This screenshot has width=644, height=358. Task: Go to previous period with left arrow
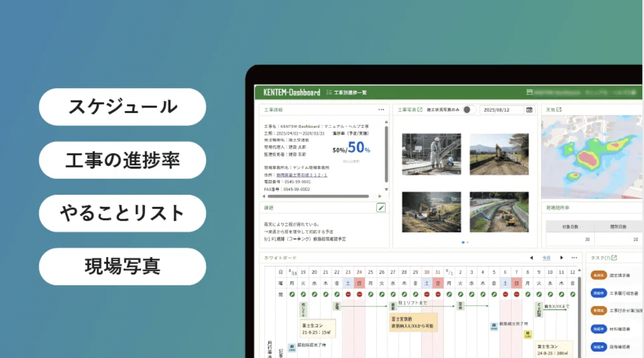tap(531, 258)
